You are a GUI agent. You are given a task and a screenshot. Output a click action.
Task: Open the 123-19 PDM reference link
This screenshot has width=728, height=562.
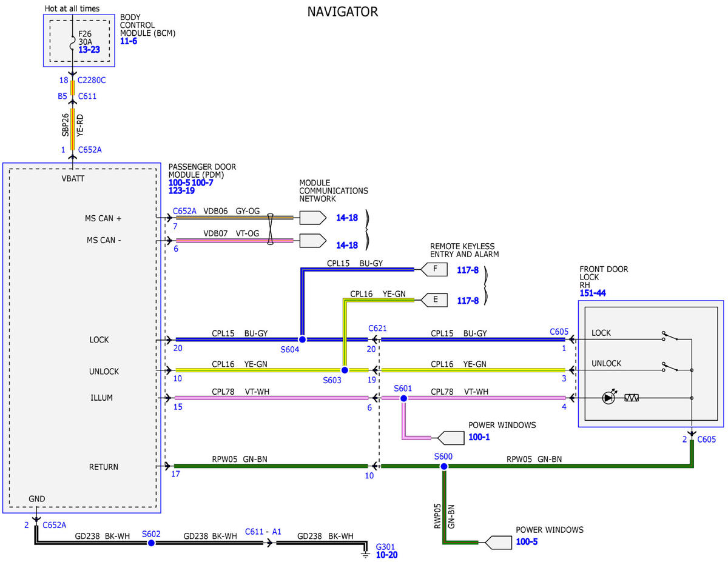(181, 190)
